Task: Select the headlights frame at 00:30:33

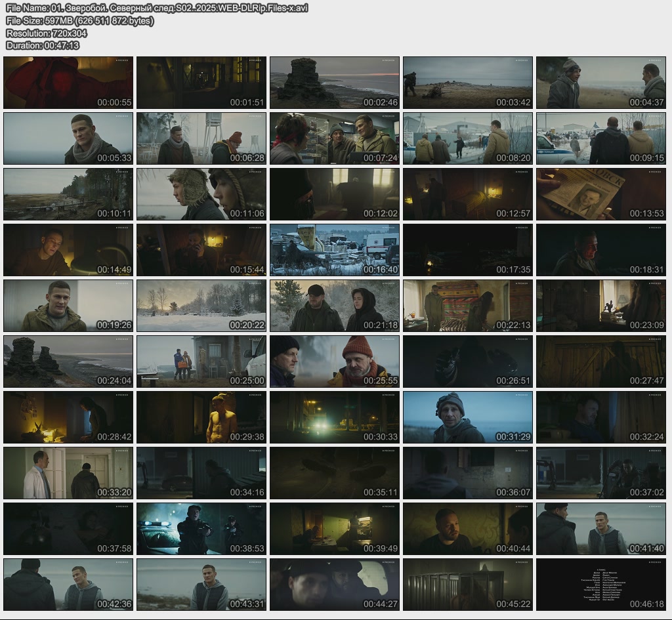Action: pos(335,417)
